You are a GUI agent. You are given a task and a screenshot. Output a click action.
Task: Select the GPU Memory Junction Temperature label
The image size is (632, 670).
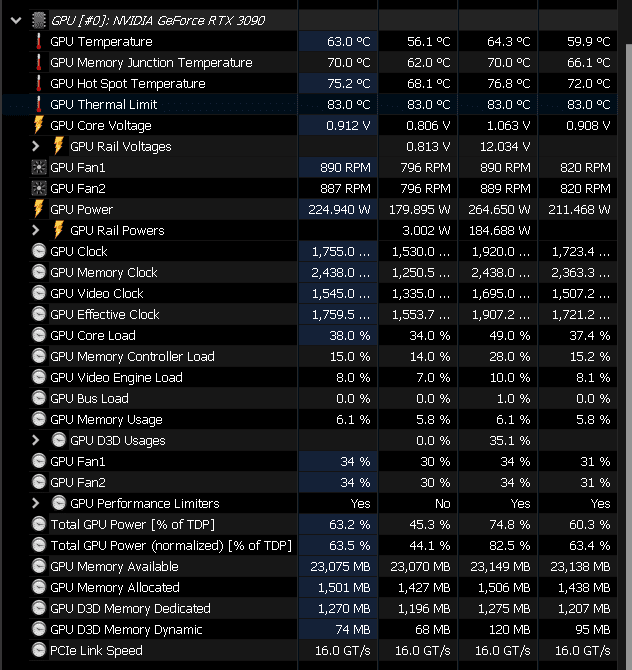pos(151,62)
